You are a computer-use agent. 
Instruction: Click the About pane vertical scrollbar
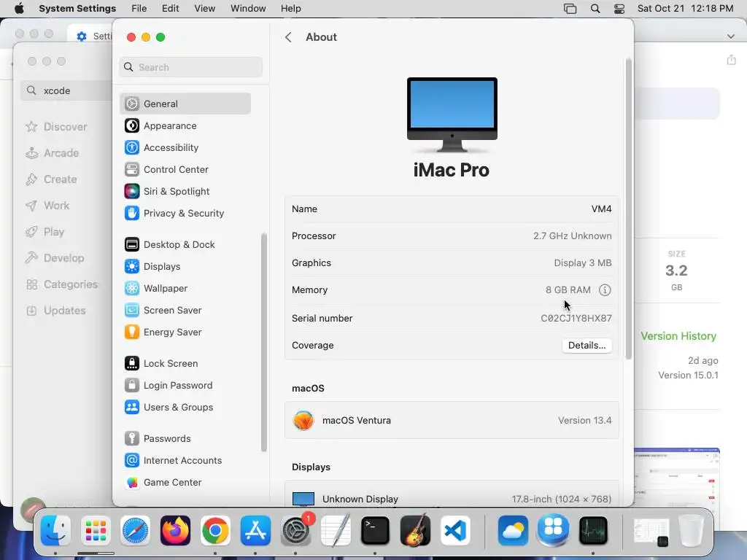pyautogui.click(x=628, y=209)
